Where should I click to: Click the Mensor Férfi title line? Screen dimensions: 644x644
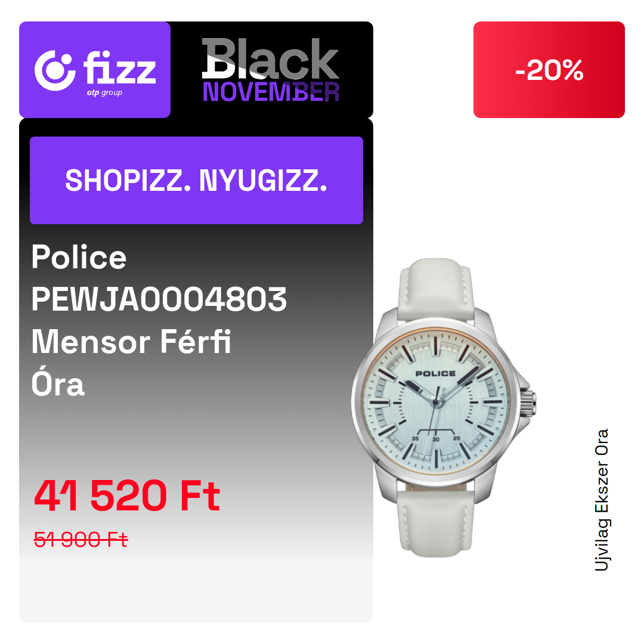(131, 341)
